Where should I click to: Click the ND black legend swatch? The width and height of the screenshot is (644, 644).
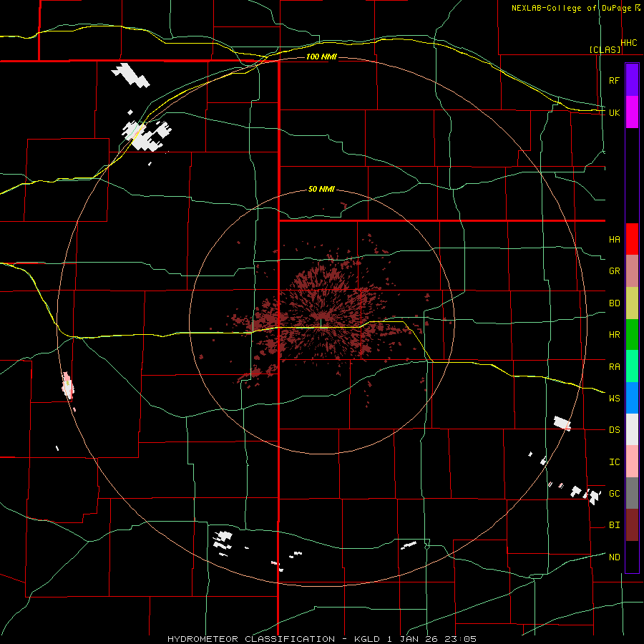coord(632,557)
